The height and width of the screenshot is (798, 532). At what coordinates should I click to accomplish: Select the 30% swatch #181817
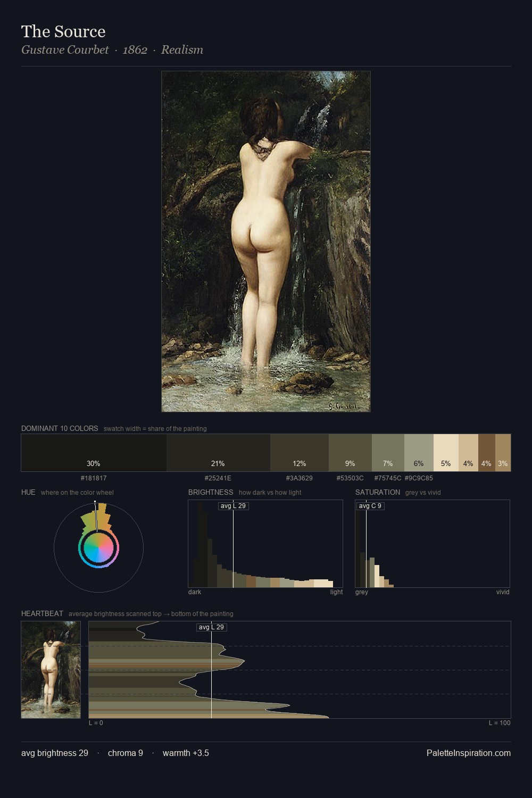click(x=94, y=453)
